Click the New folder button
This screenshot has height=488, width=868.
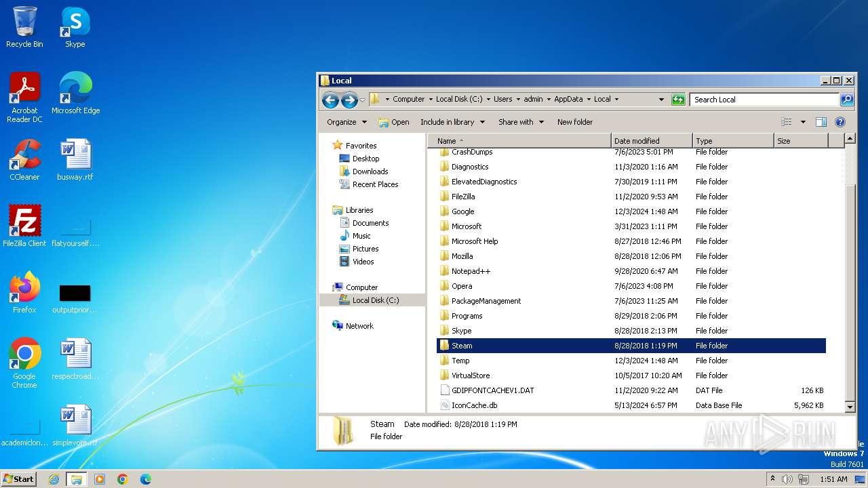click(574, 122)
